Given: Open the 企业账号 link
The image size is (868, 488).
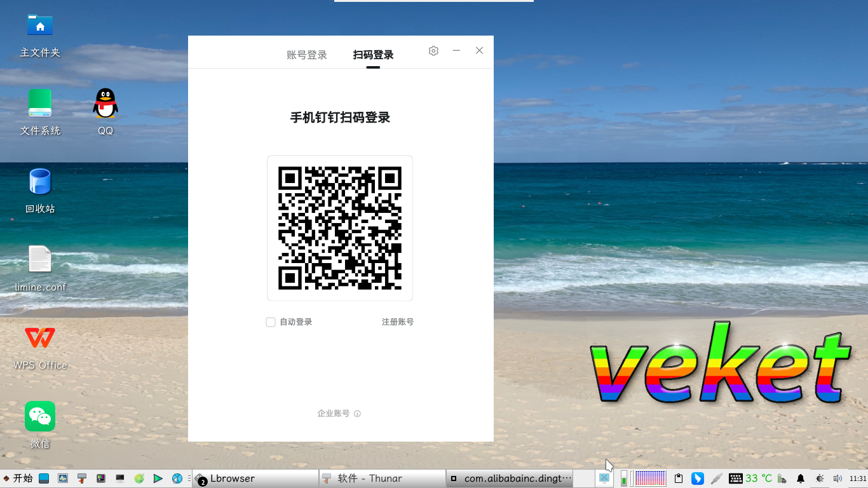Looking at the screenshot, I should (x=334, y=414).
